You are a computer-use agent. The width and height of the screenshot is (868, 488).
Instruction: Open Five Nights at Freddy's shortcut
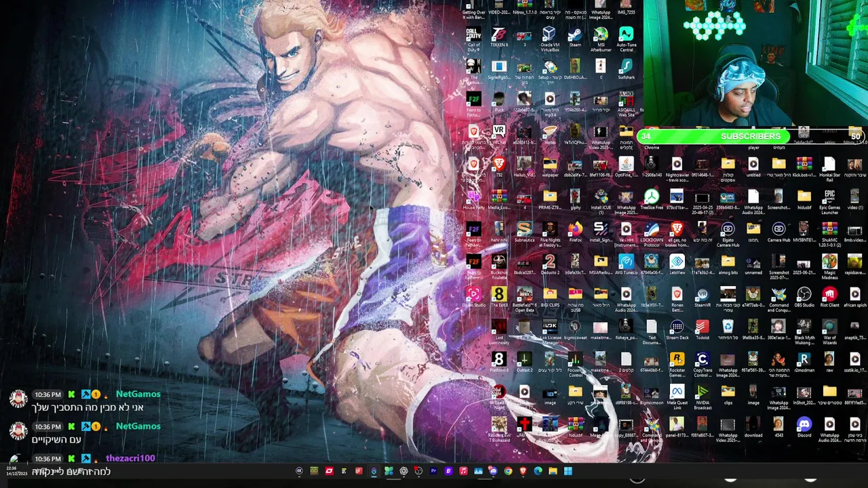coord(550,233)
